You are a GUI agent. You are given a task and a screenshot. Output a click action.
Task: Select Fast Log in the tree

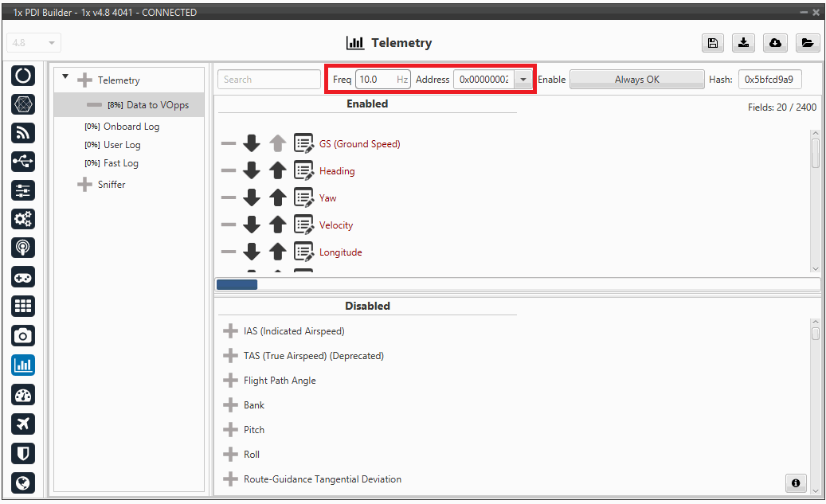click(120, 163)
